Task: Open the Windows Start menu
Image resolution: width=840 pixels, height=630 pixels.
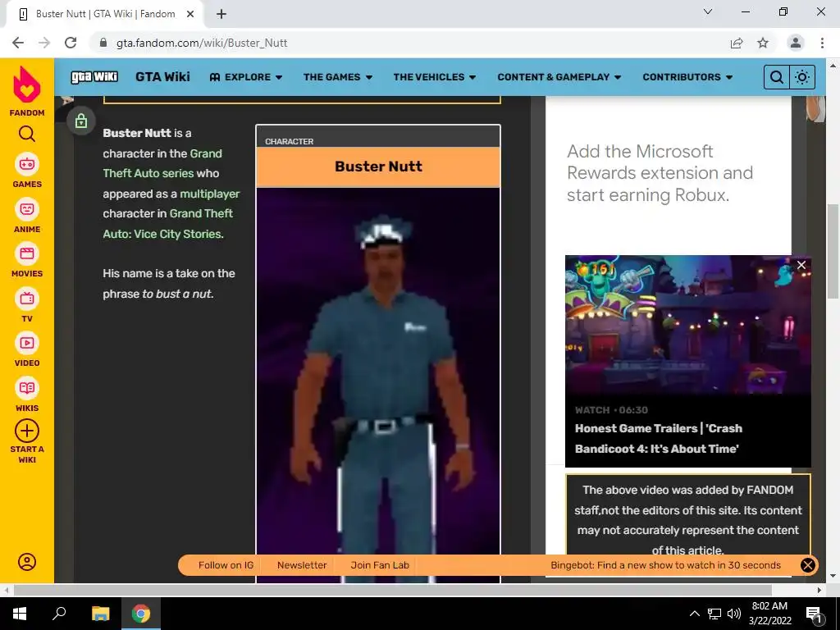Action: coord(20,614)
